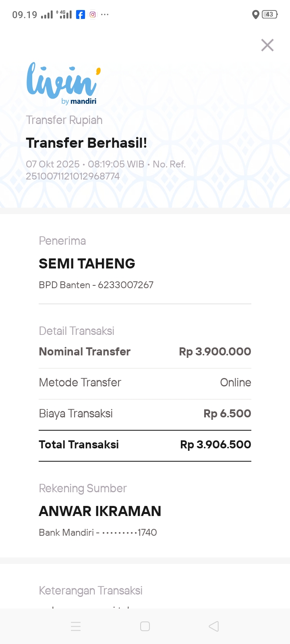
Task: Tap the more notifications ellipsis icon
Action: click(105, 14)
